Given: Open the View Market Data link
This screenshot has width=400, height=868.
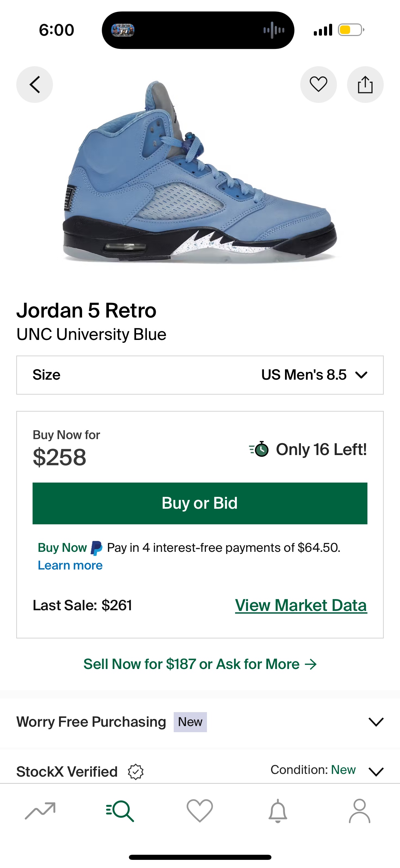Looking at the screenshot, I should (x=301, y=605).
